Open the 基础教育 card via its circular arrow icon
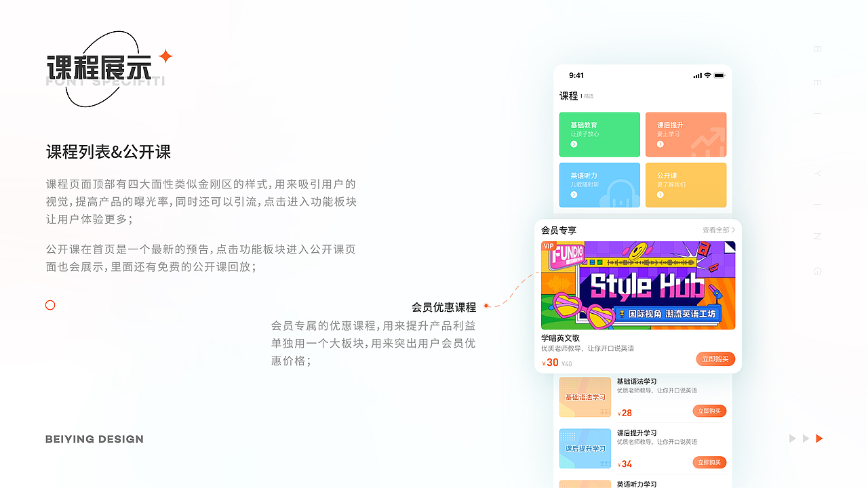868x488 pixels. [x=574, y=144]
